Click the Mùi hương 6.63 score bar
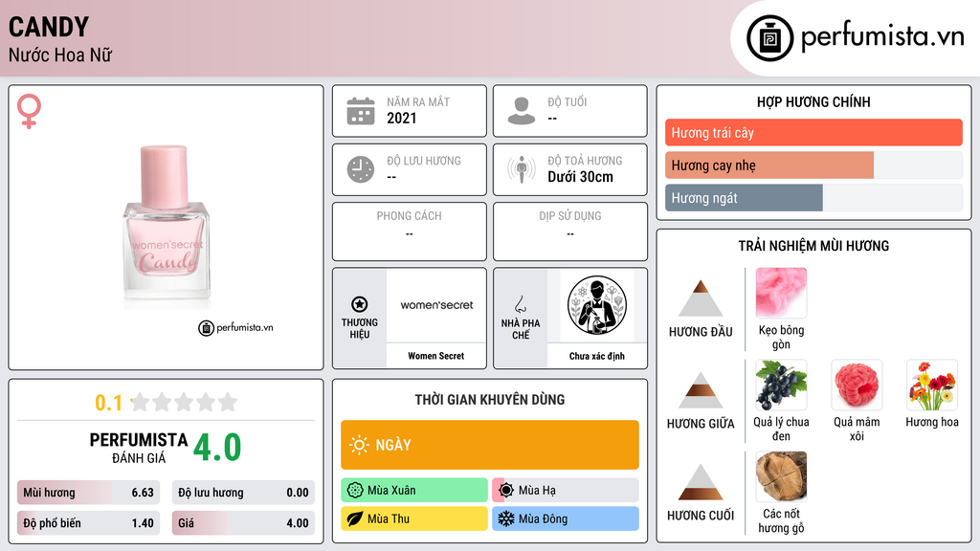The image size is (980, 551). point(88,493)
